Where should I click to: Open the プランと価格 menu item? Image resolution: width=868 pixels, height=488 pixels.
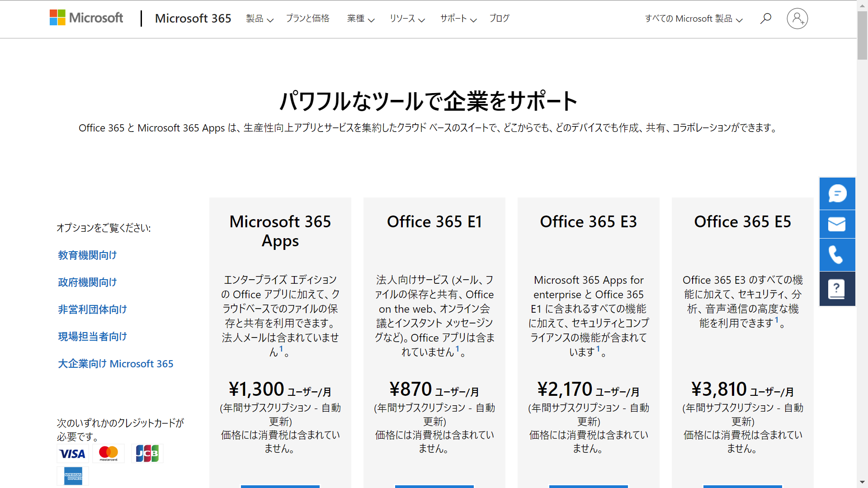coord(308,19)
